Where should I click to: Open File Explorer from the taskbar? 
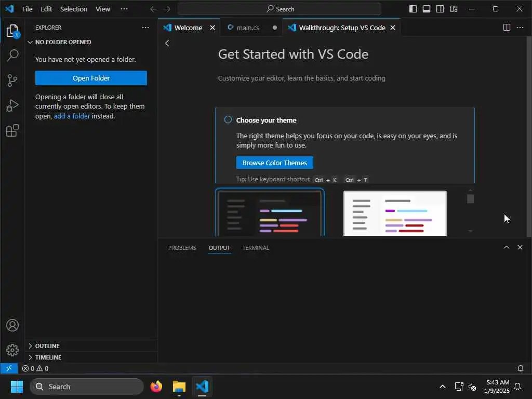(179, 387)
